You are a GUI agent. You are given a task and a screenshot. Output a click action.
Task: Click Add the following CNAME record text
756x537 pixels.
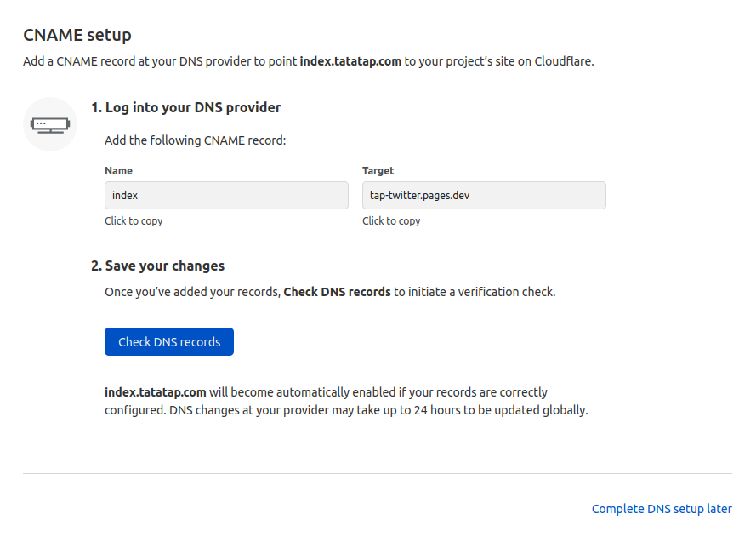tap(196, 140)
